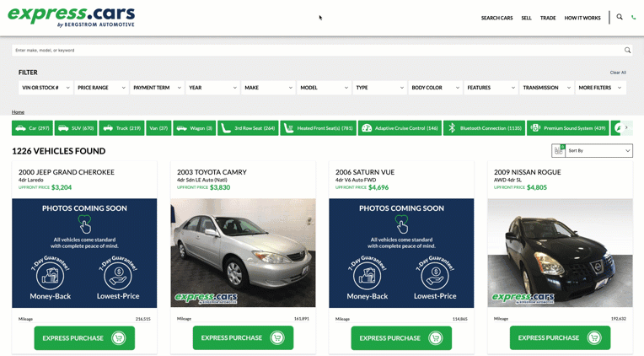Show more filter chips with right arrow
The width and height of the screenshot is (644, 356).
(626, 128)
